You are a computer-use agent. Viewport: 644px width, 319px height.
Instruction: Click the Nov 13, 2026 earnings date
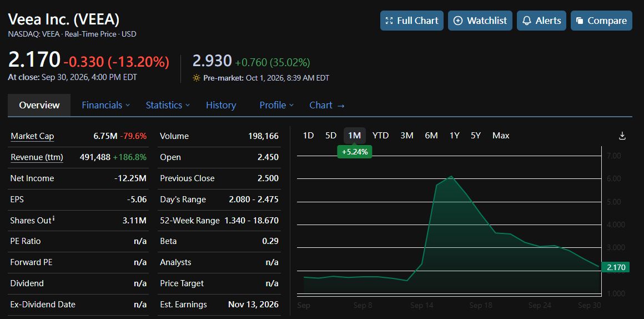(x=253, y=305)
